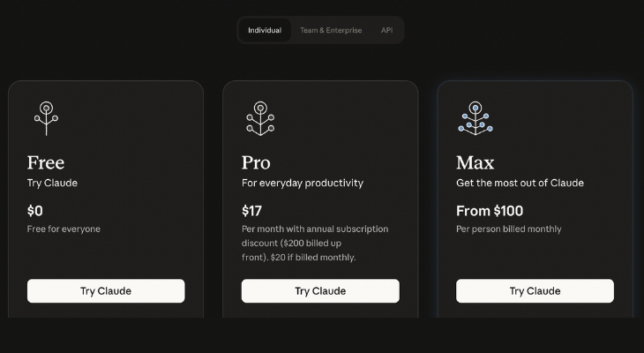This screenshot has width=644, height=353.
Task: Click "For everyday productivity" subtitle
Action: click(x=303, y=183)
